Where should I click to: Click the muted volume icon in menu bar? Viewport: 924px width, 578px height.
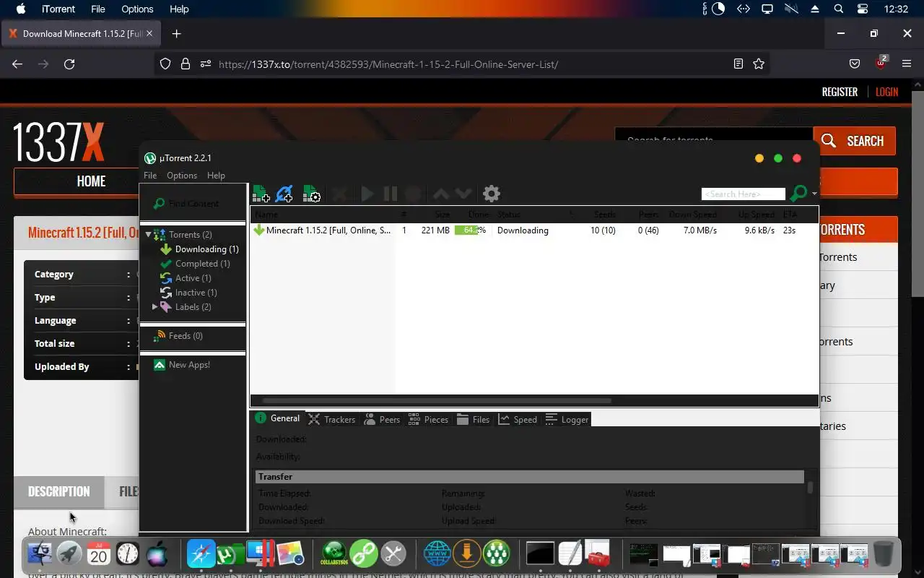pos(792,9)
